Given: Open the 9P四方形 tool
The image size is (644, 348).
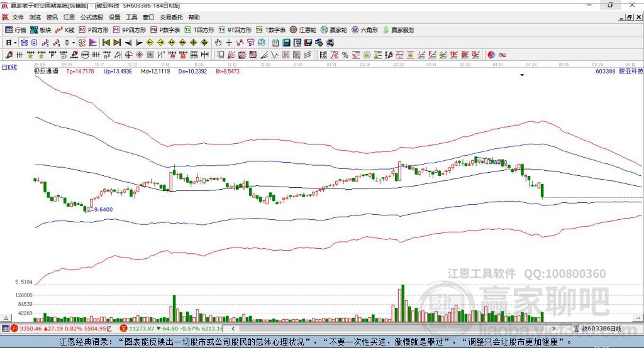Looking at the screenshot, I should tap(130, 30).
